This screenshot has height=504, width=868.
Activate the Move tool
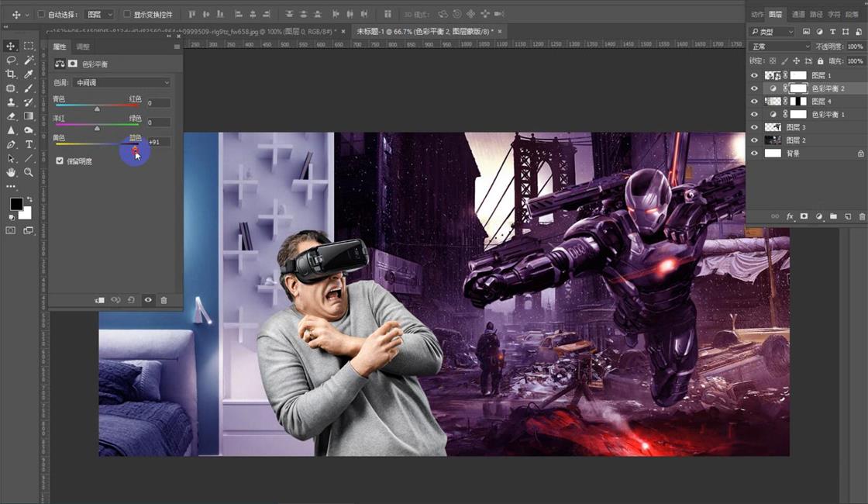click(x=10, y=47)
